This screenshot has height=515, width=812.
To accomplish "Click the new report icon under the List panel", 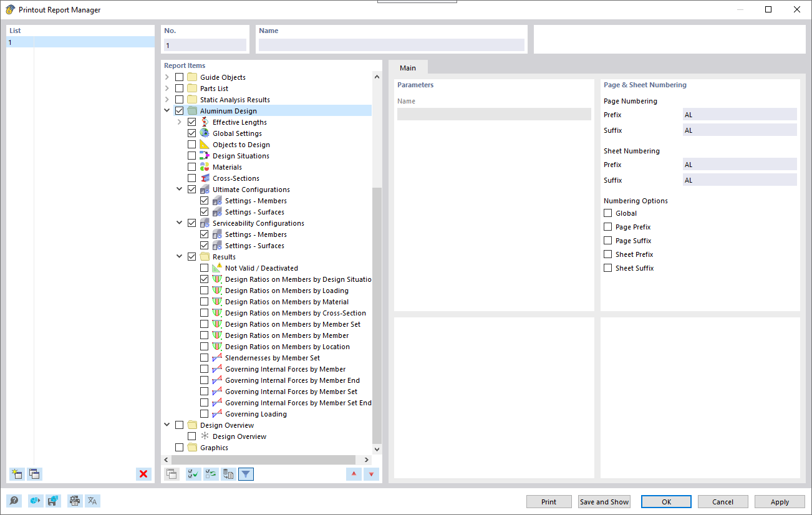I will pos(16,474).
